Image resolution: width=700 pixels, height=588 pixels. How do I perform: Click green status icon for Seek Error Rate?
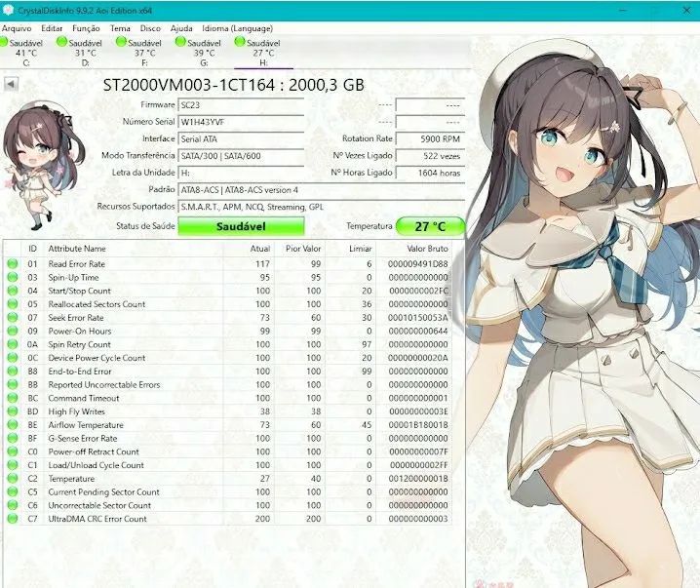(x=13, y=318)
